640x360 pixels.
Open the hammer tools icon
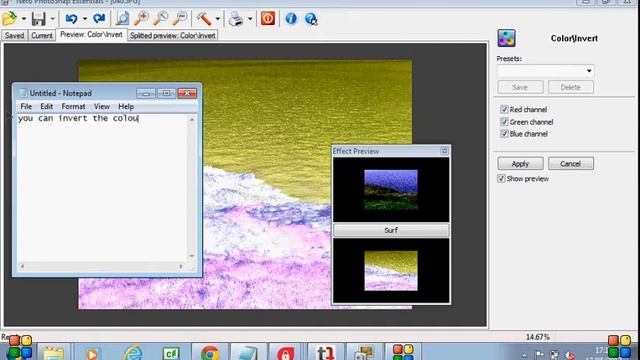pyautogui.click(x=204, y=19)
